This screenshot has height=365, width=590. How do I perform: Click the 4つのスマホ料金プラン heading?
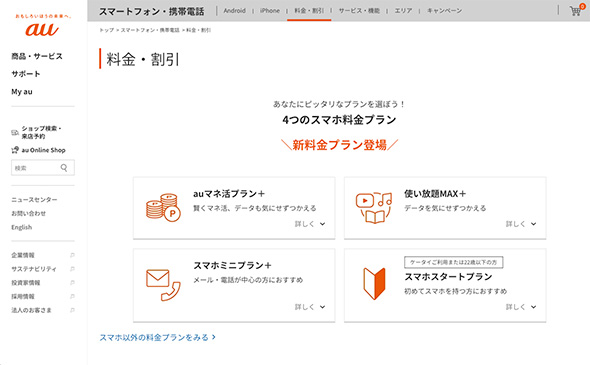[339, 120]
